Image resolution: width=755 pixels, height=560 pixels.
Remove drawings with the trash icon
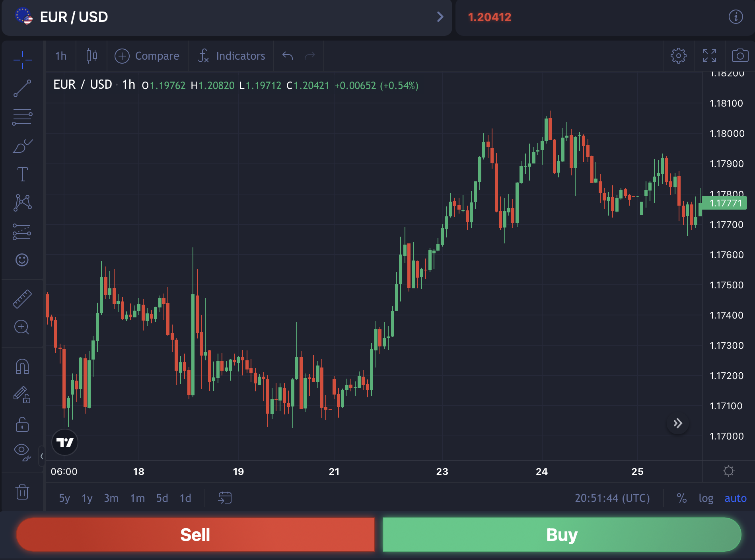[22, 492]
